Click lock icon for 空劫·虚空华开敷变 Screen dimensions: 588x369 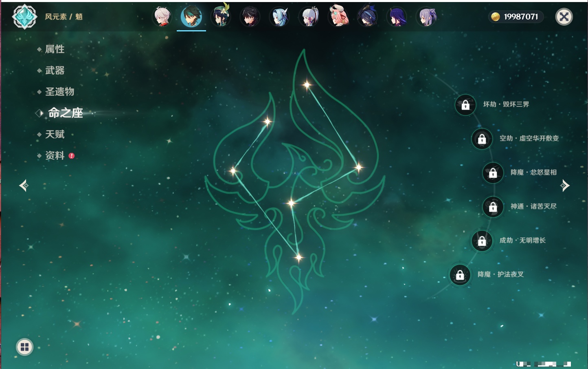point(482,139)
